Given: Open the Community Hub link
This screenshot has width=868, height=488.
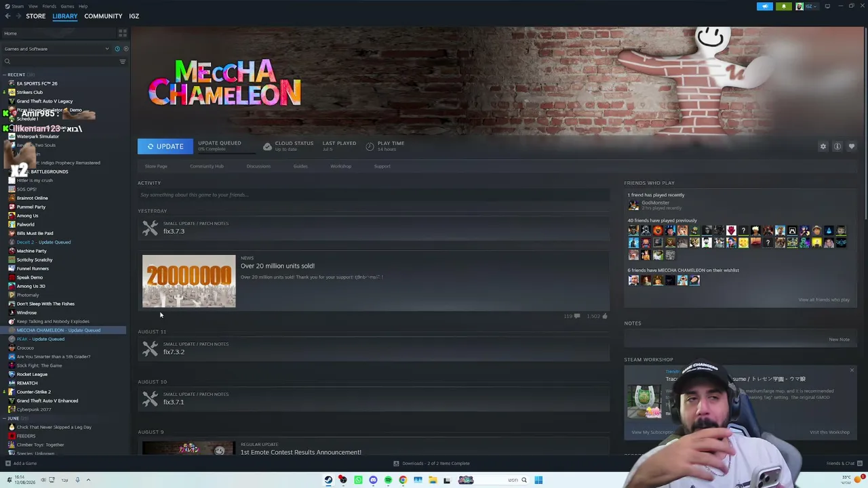Looking at the screenshot, I should pyautogui.click(x=207, y=166).
